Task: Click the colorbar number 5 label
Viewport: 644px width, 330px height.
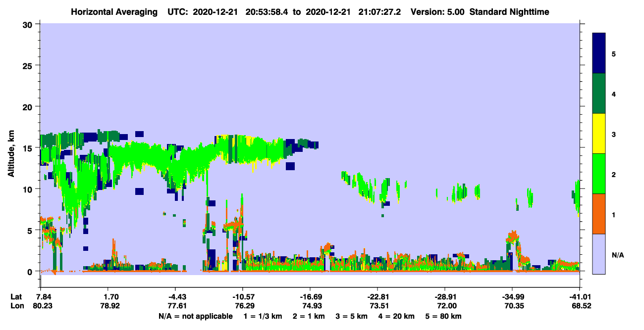Action: click(613, 53)
